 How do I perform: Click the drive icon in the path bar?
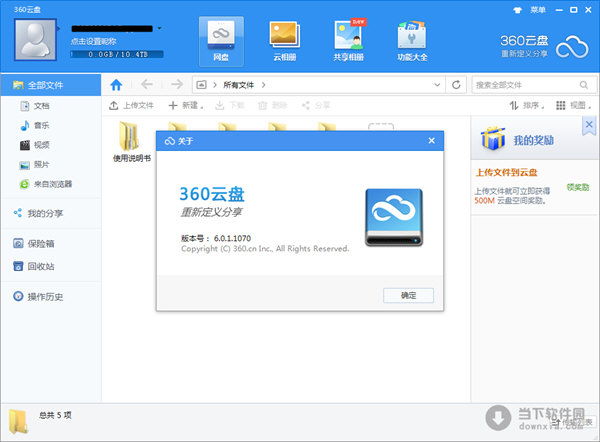click(201, 85)
